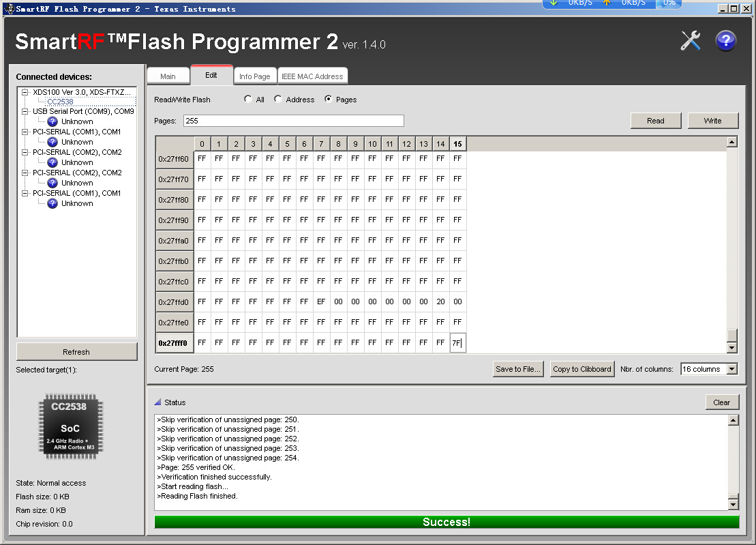Click Copy to Clibboard button
756x545 pixels.
pyautogui.click(x=582, y=369)
